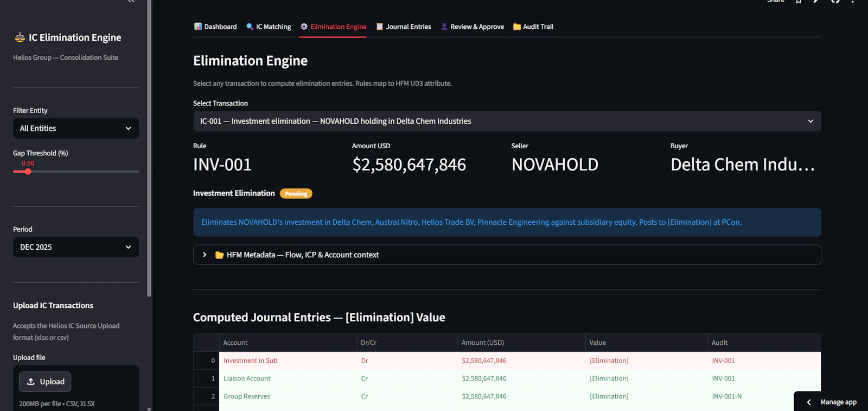The image size is (868, 411).
Task: Click the Buyer metric value Delta Chem Indu…
Action: pos(743,165)
